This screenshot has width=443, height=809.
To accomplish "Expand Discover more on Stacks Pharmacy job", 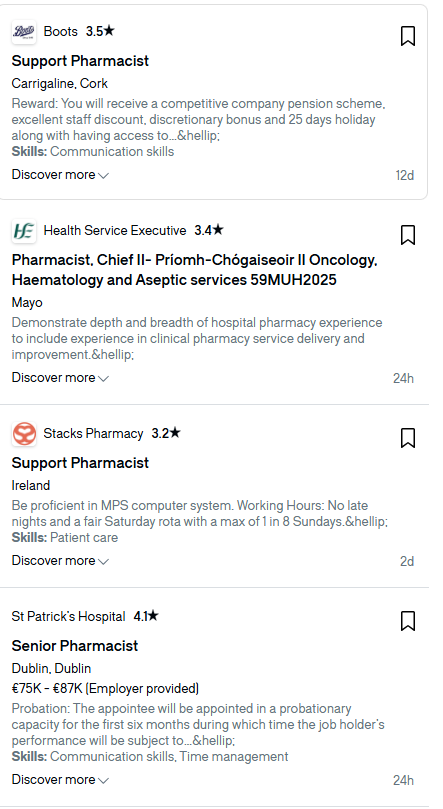I will click(60, 561).
